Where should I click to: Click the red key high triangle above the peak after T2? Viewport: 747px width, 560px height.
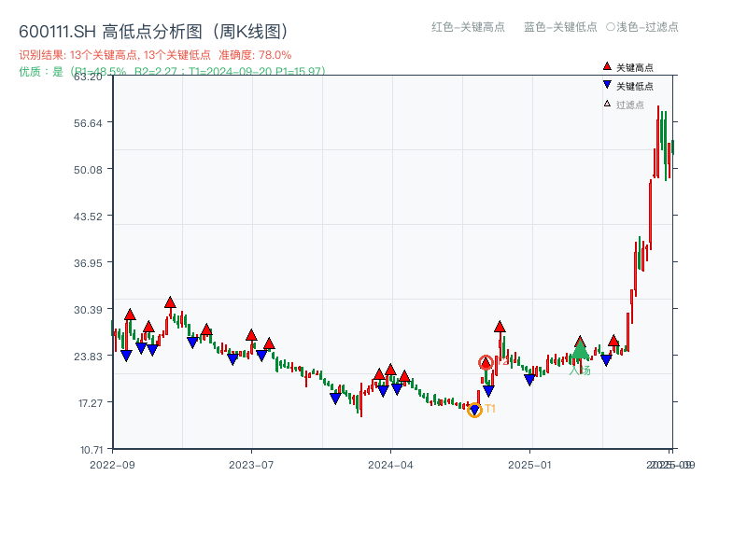(x=500, y=327)
